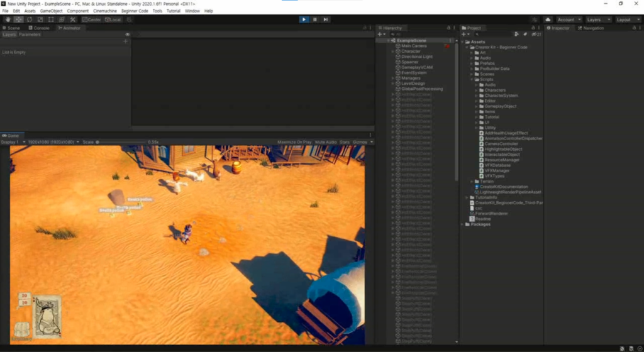Select the Move tool in toolbar

[19, 19]
